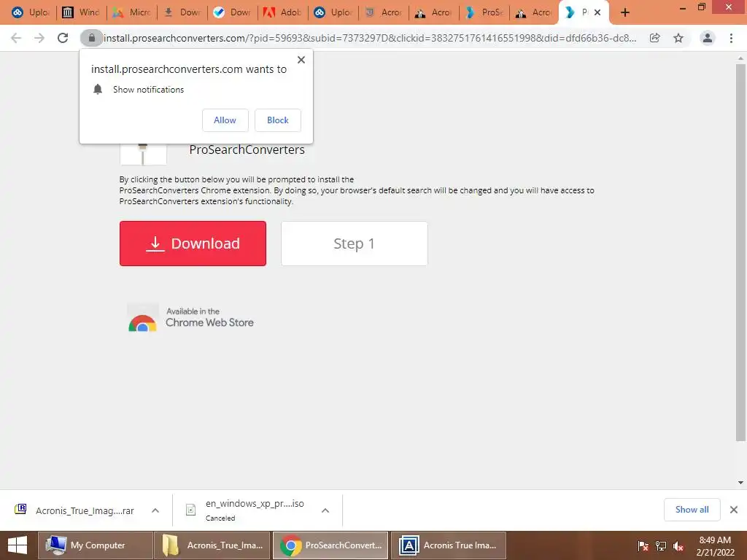The image size is (747, 560).
Task: Click Show all downloads
Action: (692, 510)
